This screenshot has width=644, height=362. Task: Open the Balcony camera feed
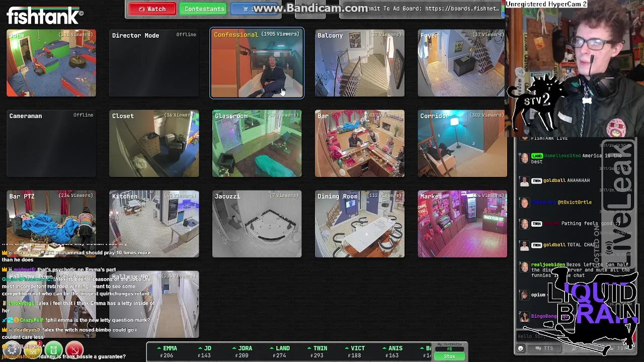point(359,63)
